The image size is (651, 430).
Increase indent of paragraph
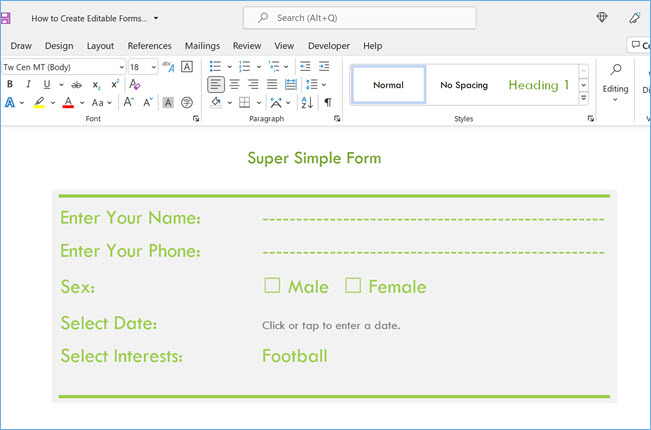pos(325,67)
